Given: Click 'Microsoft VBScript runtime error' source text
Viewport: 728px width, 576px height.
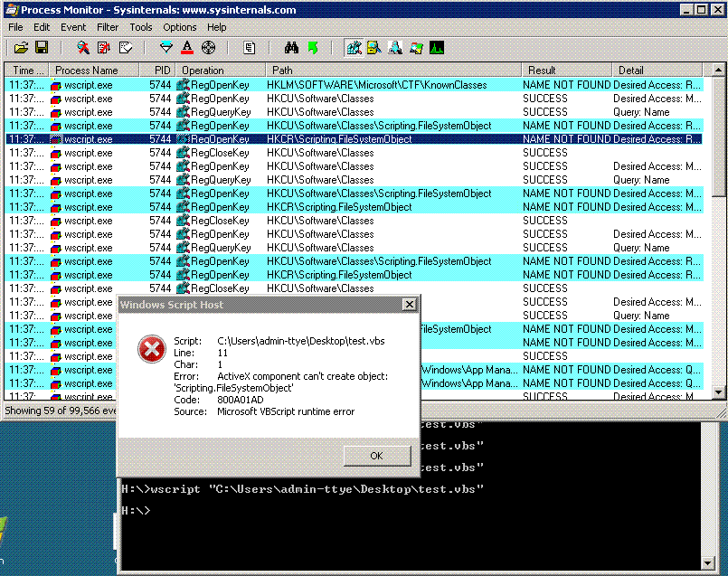Looking at the screenshot, I should pyautogui.click(x=286, y=411).
